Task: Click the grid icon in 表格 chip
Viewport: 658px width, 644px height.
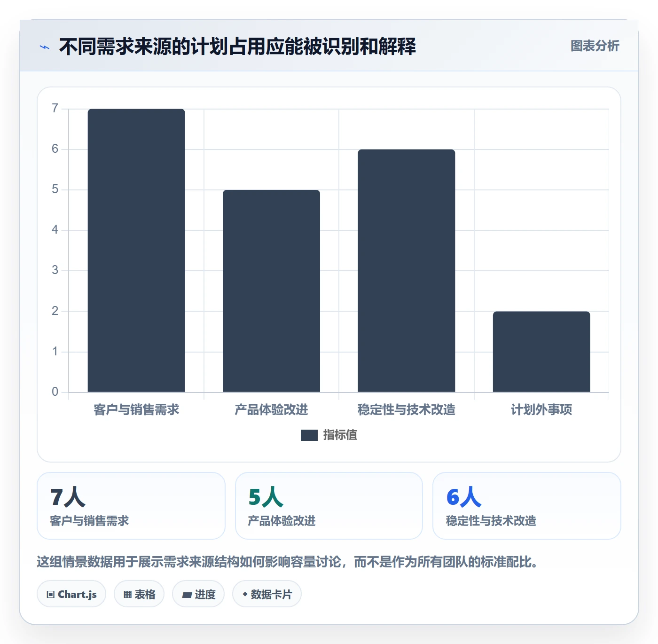Action: click(x=127, y=595)
